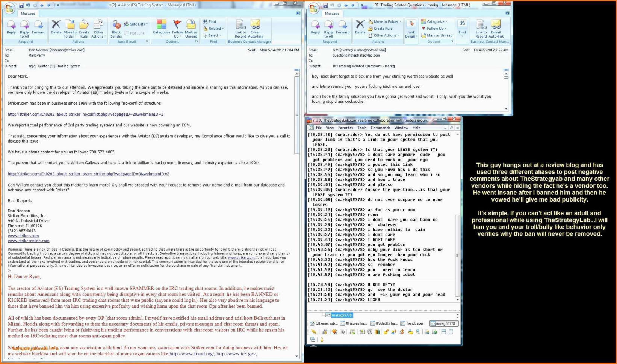
Task: Click Link to Record in Business Contact Manager
Action: pyautogui.click(x=240, y=28)
